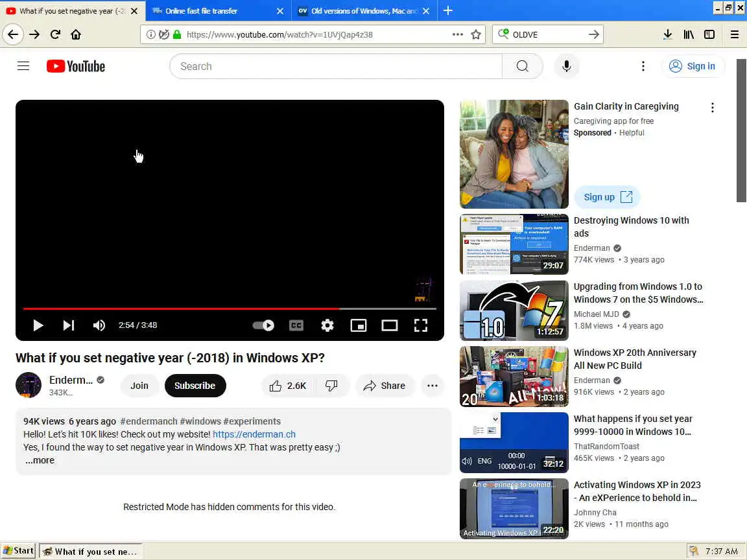Open the Michael MJD channel name
The height and width of the screenshot is (560, 747).
(597, 314)
